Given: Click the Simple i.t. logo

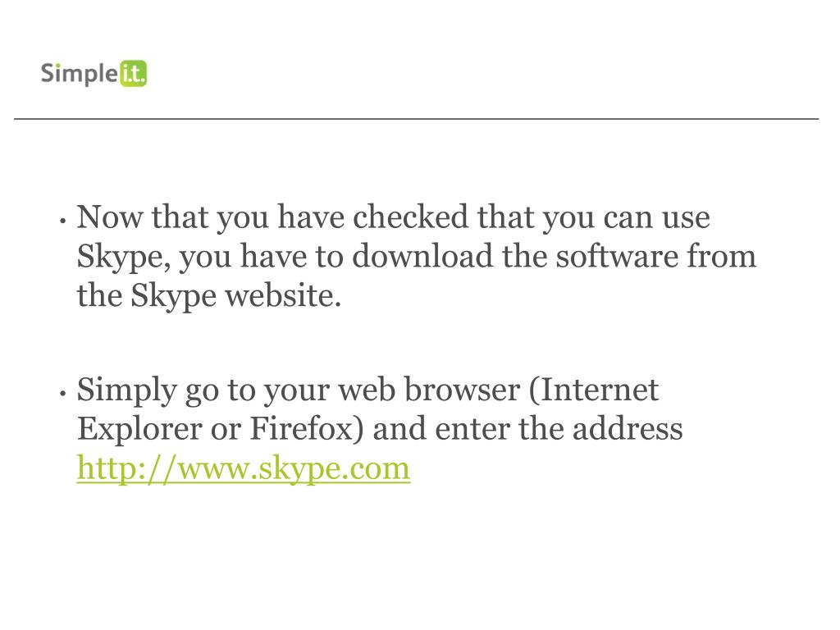Looking at the screenshot, I should tap(94, 73).
